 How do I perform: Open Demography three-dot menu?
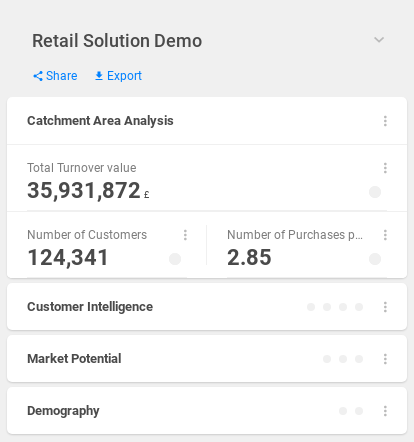point(385,411)
